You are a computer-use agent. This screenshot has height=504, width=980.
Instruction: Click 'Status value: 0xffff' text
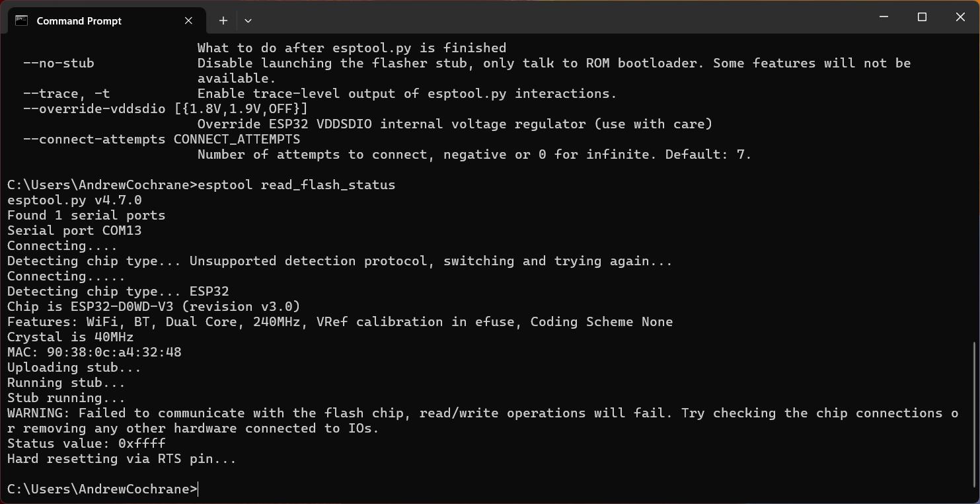click(x=86, y=444)
